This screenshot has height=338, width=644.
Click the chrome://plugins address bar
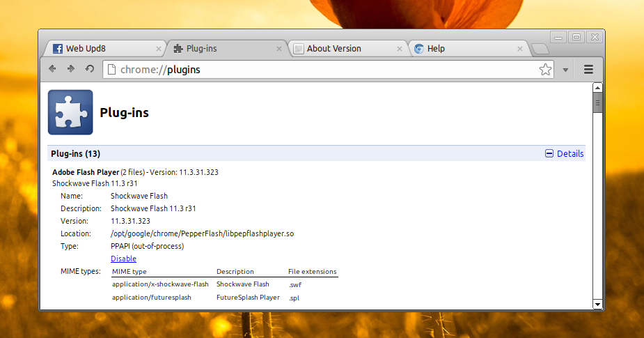328,70
